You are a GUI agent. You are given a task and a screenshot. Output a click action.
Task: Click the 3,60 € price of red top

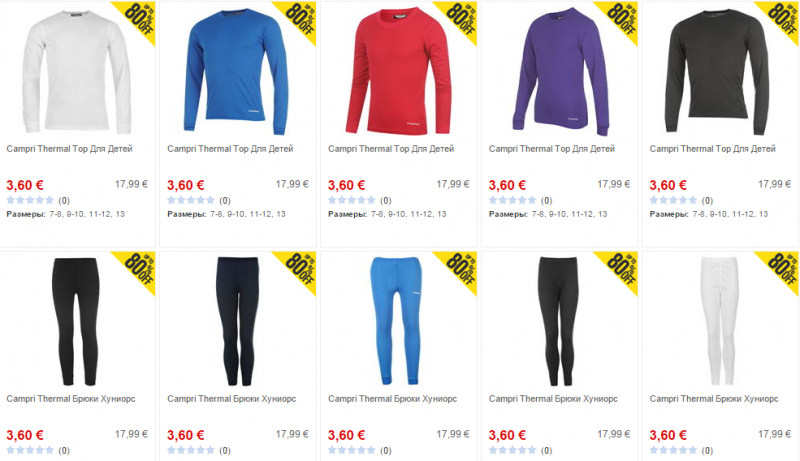tap(346, 185)
